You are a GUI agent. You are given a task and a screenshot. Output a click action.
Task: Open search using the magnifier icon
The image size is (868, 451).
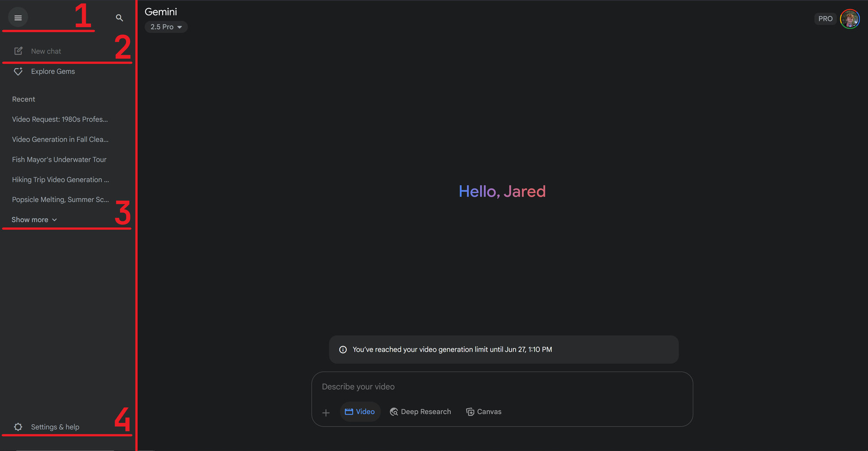(119, 18)
